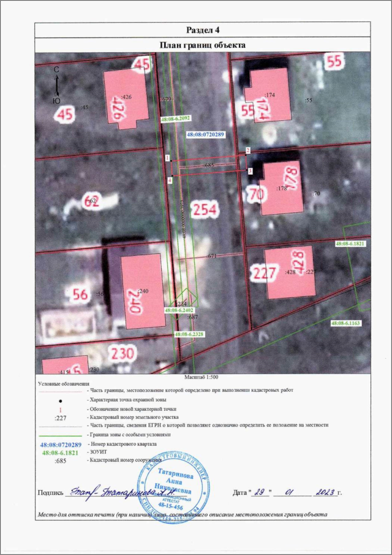Click the "Масштаб 1:500" scale text

click(203, 378)
